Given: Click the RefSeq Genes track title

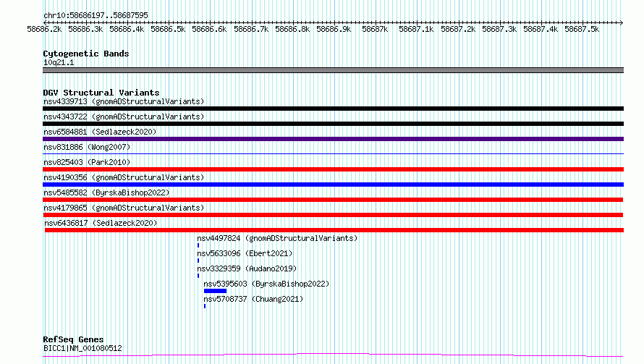Looking at the screenshot, I should click(73, 340).
